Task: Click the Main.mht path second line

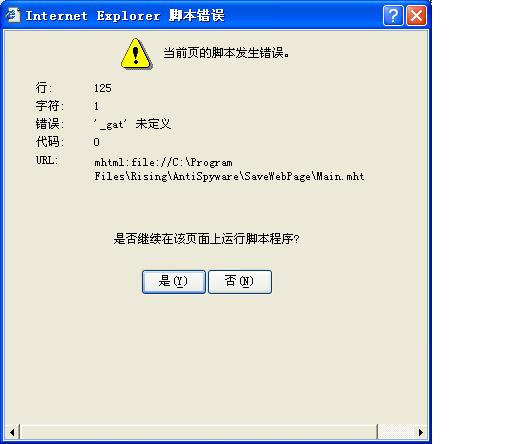Action: click(229, 176)
